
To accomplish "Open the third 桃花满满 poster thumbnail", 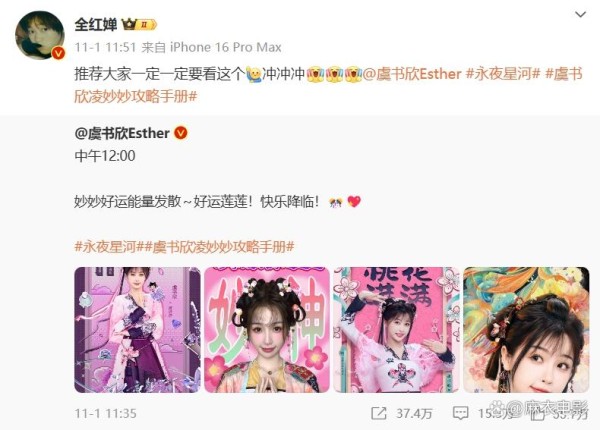I will tap(397, 330).
